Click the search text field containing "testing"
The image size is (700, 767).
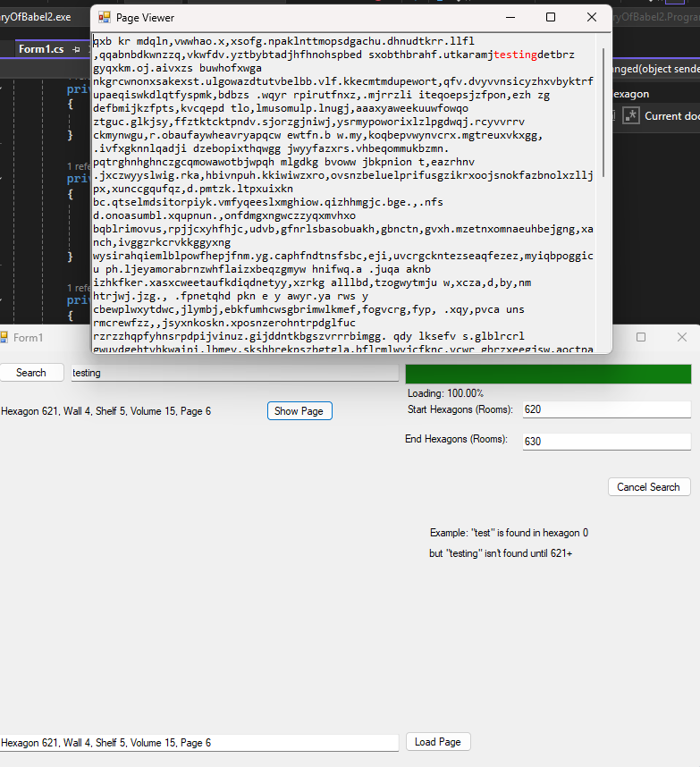point(235,373)
